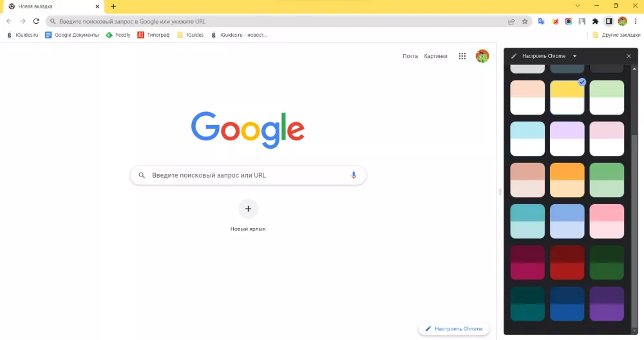
Task: Choose the dark red theme swatch
Action: (567, 262)
